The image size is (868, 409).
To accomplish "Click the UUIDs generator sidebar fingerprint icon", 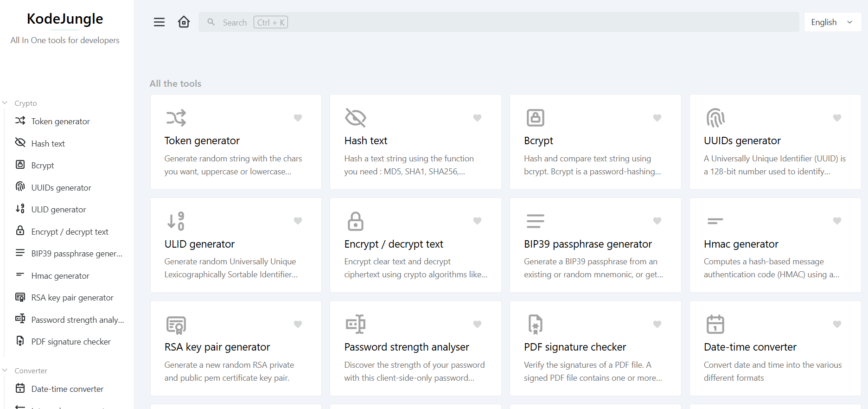I will pyautogui.click(x=20, y=186).
